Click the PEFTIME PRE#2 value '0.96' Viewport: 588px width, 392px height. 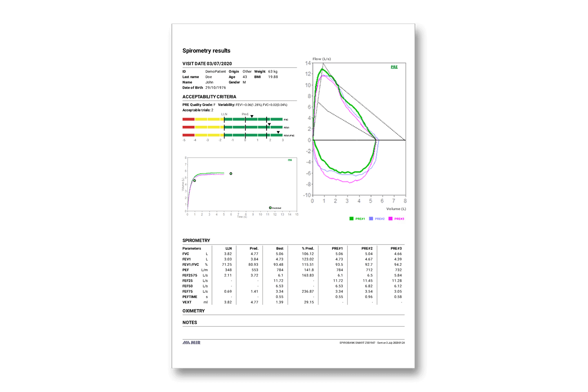pos(368,297)
